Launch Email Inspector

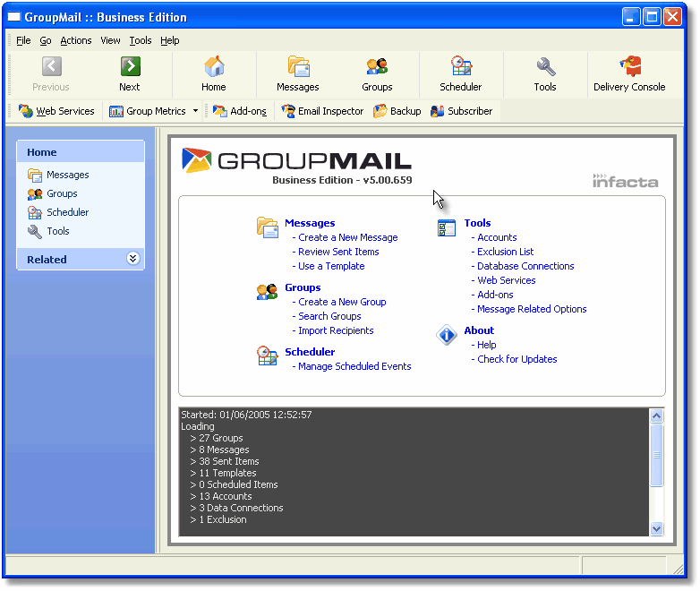point(322,111)
